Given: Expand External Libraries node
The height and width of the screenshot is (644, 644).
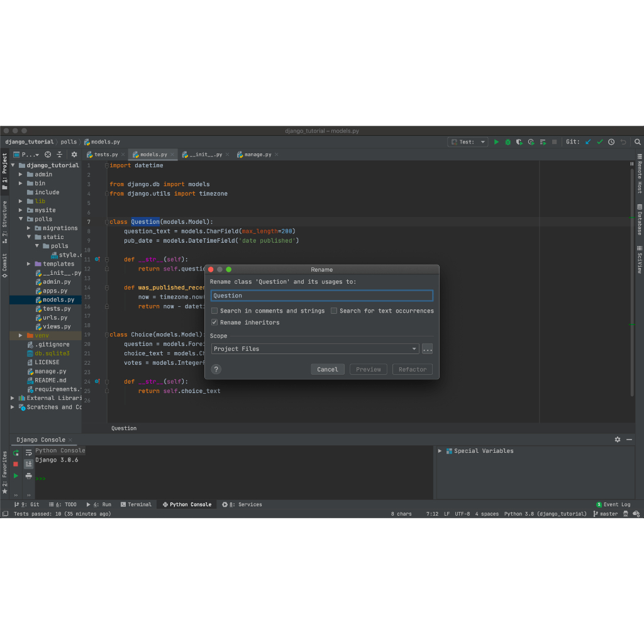Looking at the screenshot, I should pyautogui.click(x=13, y=398).
